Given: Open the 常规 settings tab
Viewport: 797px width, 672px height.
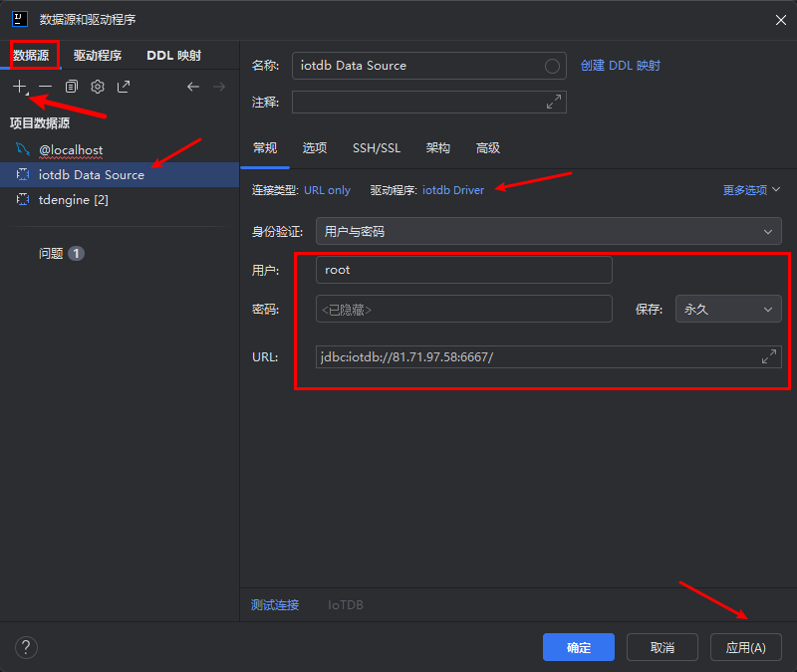Looking at the screenshot, I should click(x=265, y=148).
